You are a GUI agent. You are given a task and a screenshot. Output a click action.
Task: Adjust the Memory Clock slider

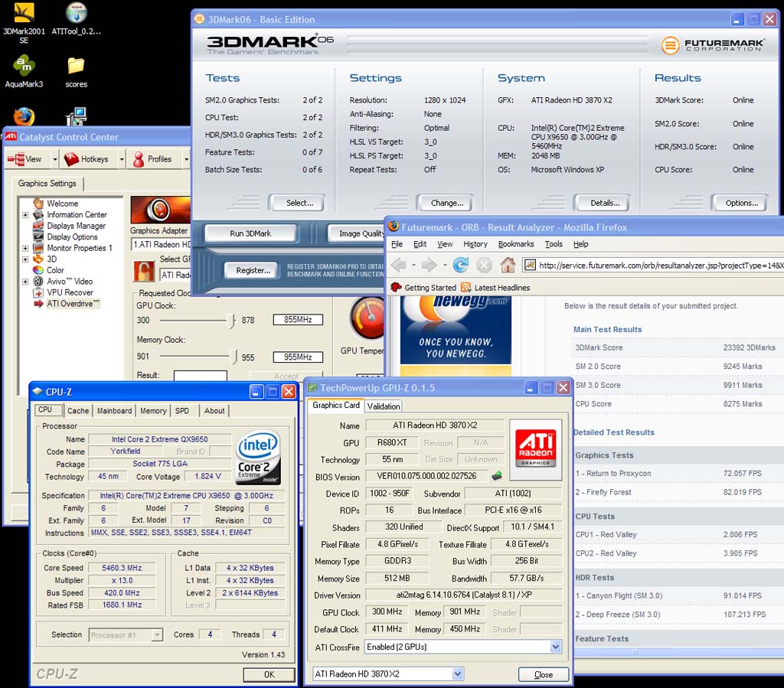pyautogui.click(x=234, y=356)
